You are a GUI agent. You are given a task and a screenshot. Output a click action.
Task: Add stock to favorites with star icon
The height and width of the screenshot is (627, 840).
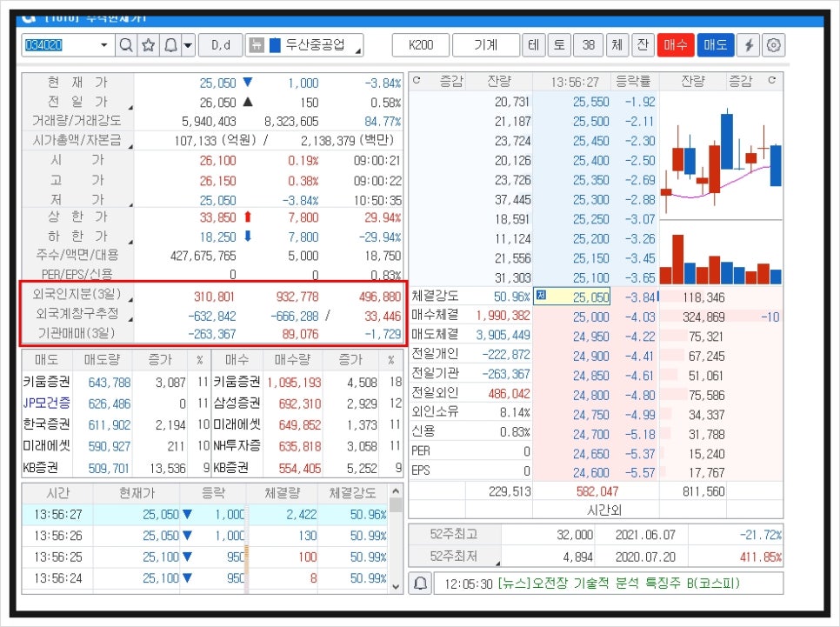(148, 45)
